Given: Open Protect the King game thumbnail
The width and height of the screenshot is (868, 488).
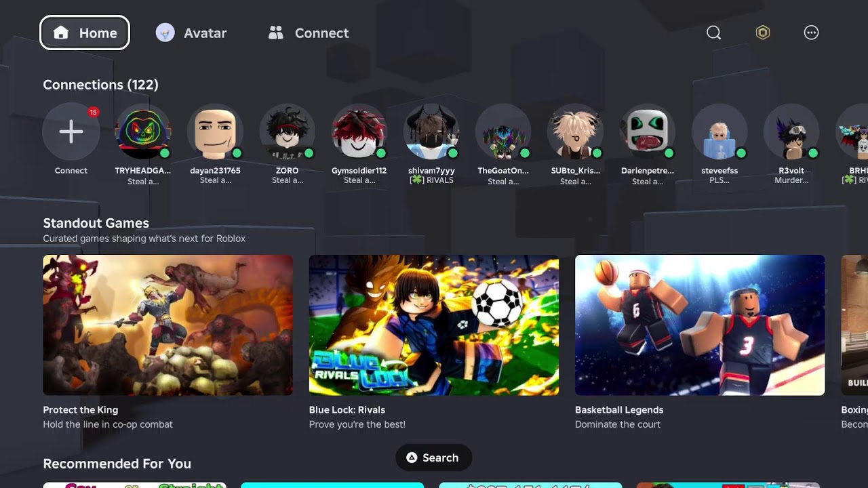Looking at the screenshot, I should pos(168,325).
